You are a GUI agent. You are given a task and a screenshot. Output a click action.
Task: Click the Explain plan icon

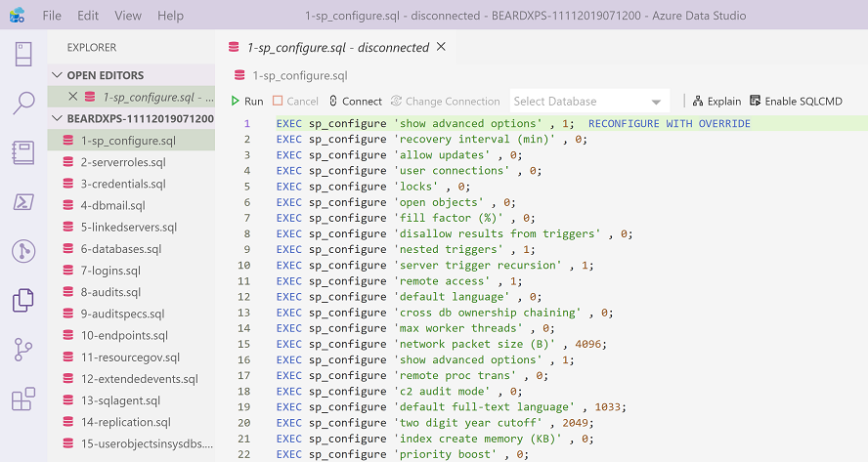coord(698,101)
